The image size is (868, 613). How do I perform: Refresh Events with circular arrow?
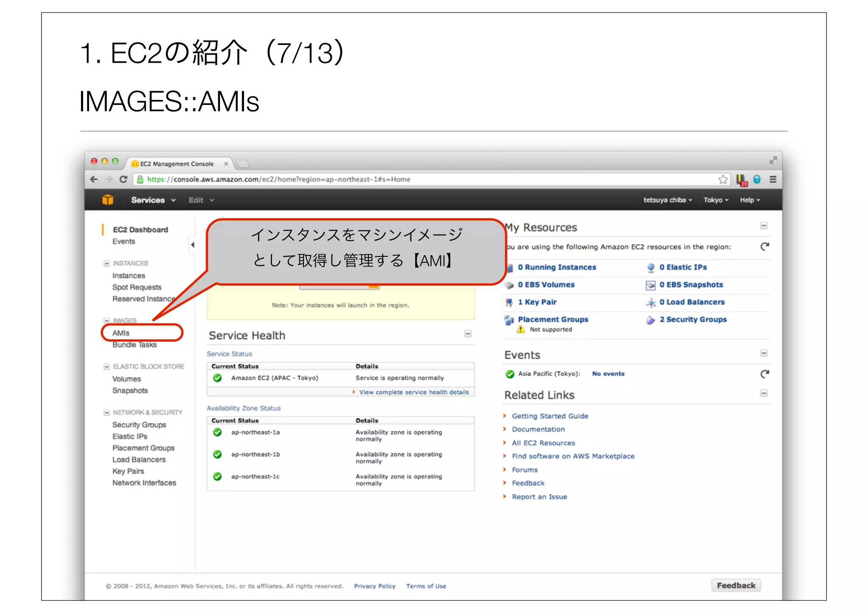tap(765, 374)
